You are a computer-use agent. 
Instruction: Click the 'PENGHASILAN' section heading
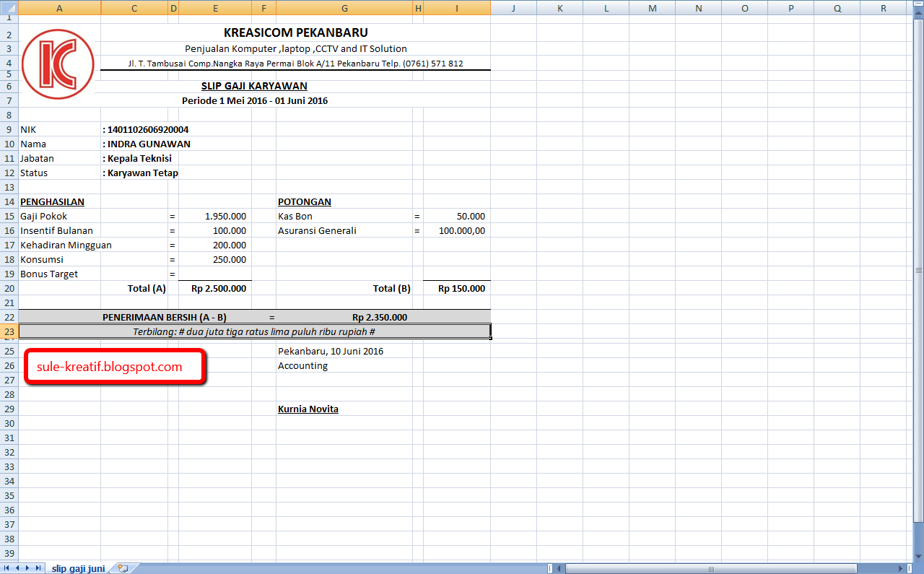[x=53, y=201]
